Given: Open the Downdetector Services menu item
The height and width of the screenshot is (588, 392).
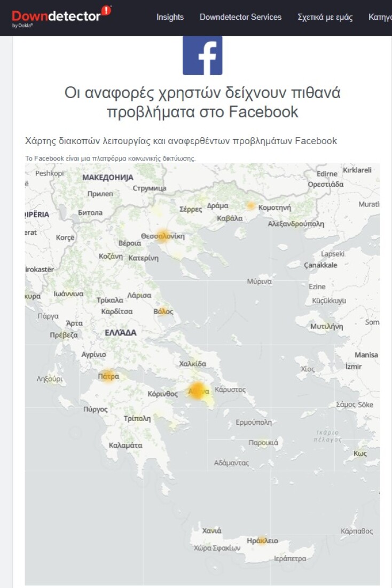Looking at the screenshot, I should click(241, 17).
